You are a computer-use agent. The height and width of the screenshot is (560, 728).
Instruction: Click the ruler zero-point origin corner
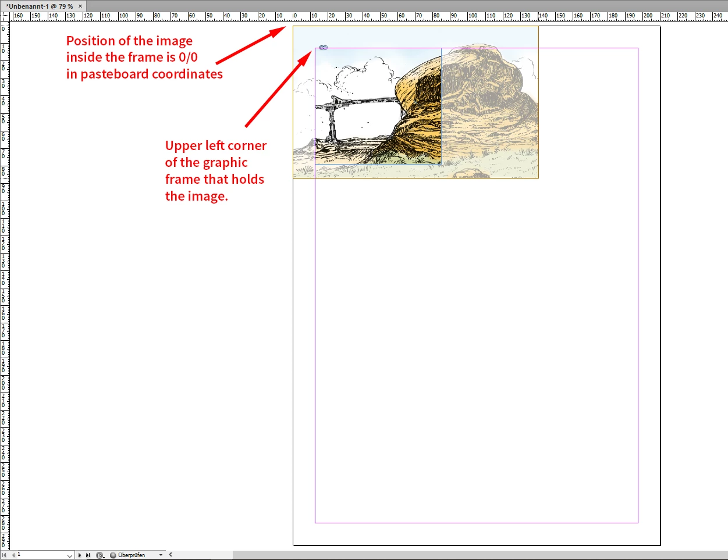[x=5, y=16]
